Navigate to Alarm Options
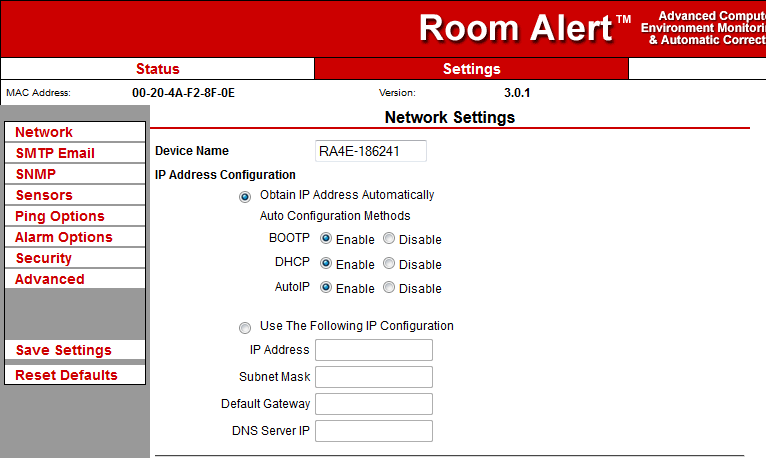The image size is (766, 458). pos(75,237)
